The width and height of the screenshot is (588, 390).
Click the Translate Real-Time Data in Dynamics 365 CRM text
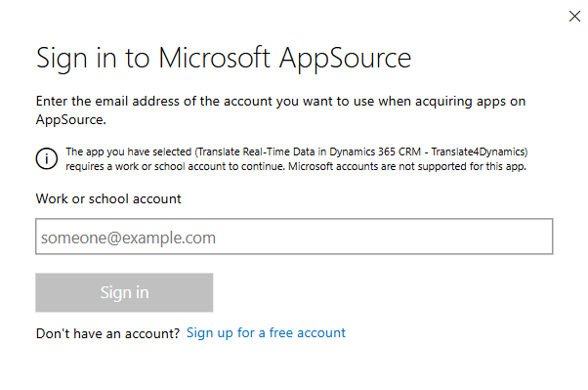(309, 152)
